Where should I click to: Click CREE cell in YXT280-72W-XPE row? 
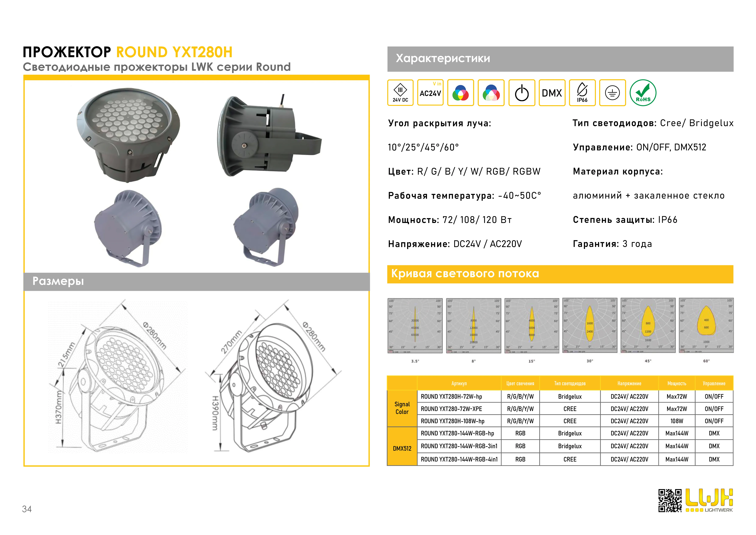[570, 409]
